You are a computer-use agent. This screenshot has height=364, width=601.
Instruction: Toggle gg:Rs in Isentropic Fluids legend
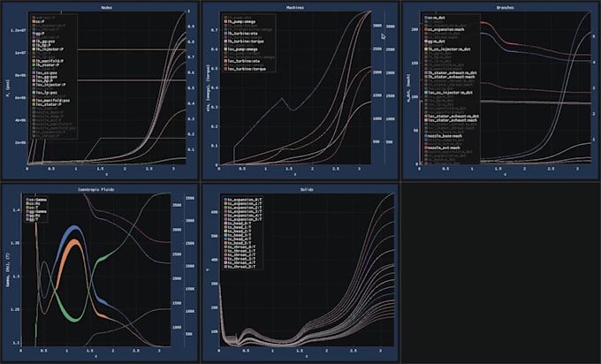coord(33,216)
